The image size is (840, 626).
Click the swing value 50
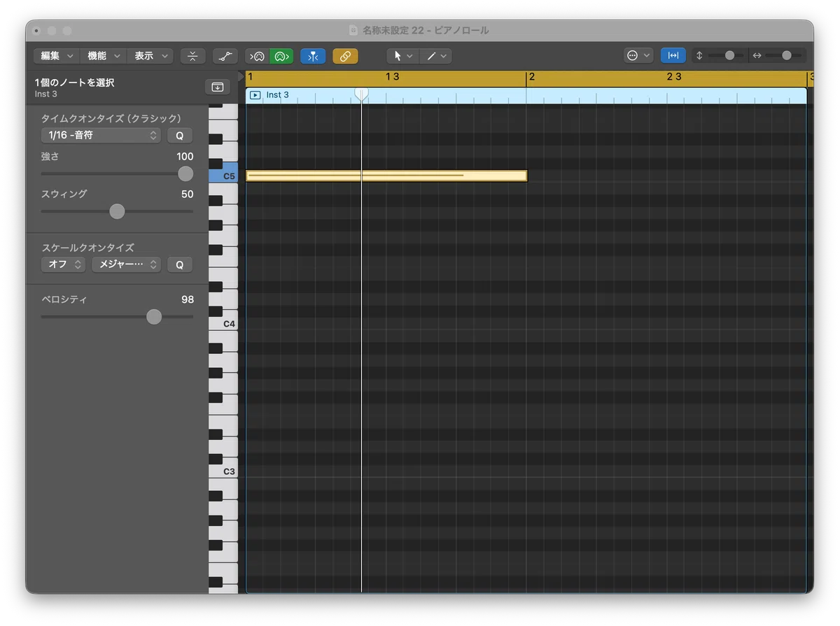click(187, 194)
